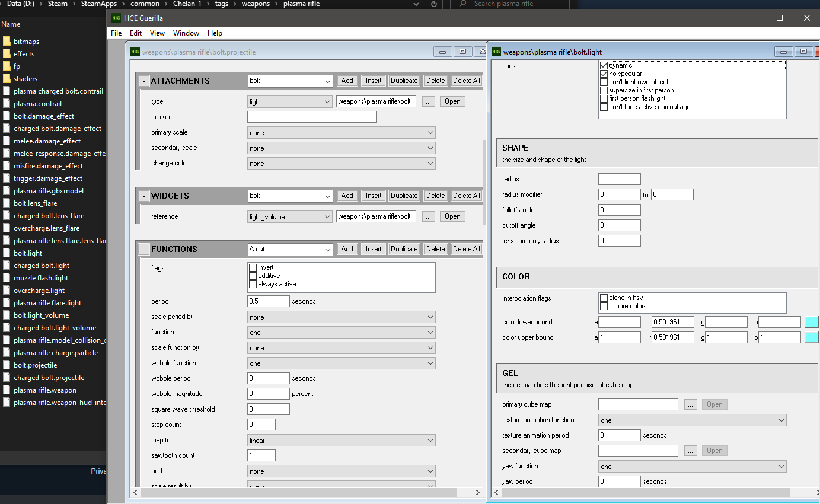
Task: Click Open next to the WIDGETS reference
Action: (x=452, y=216)
